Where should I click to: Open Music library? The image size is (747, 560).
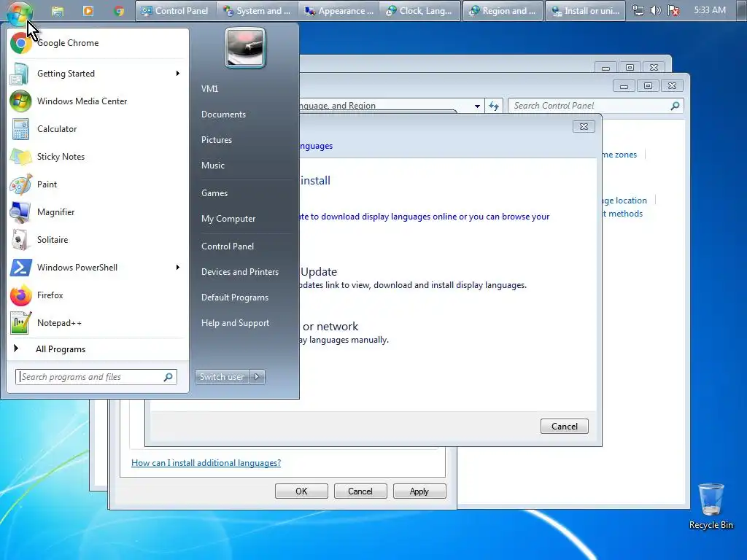coord(212,166)
